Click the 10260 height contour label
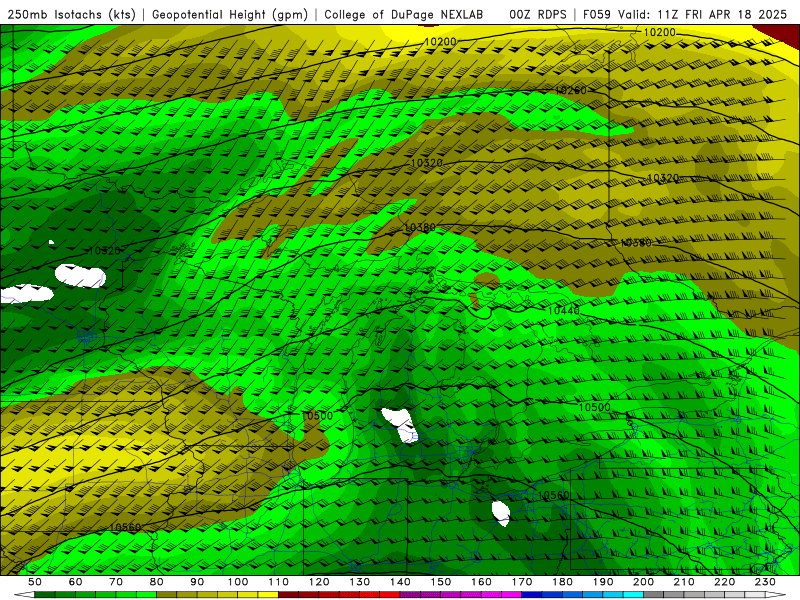Screen dimensions: 800x600 570,90
